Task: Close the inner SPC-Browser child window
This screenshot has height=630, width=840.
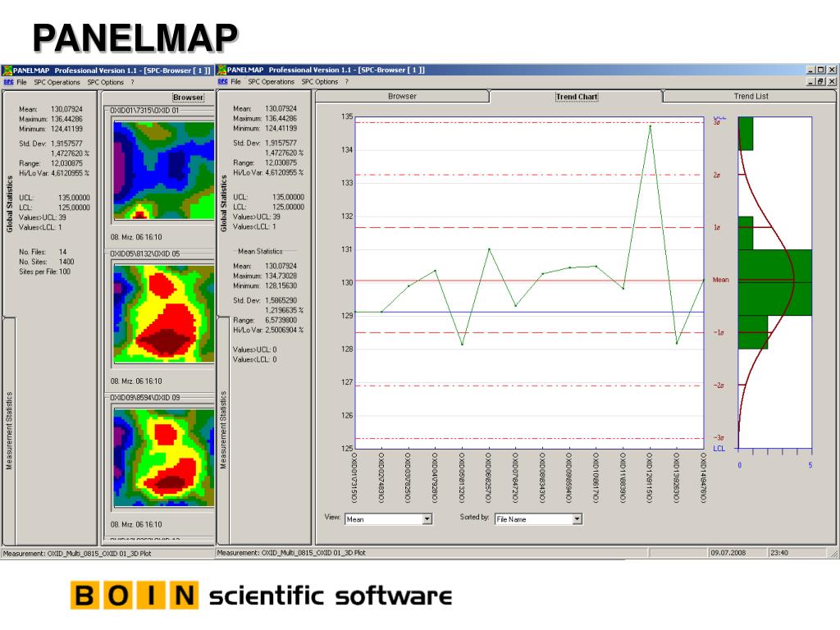Action: click(832, 81)
